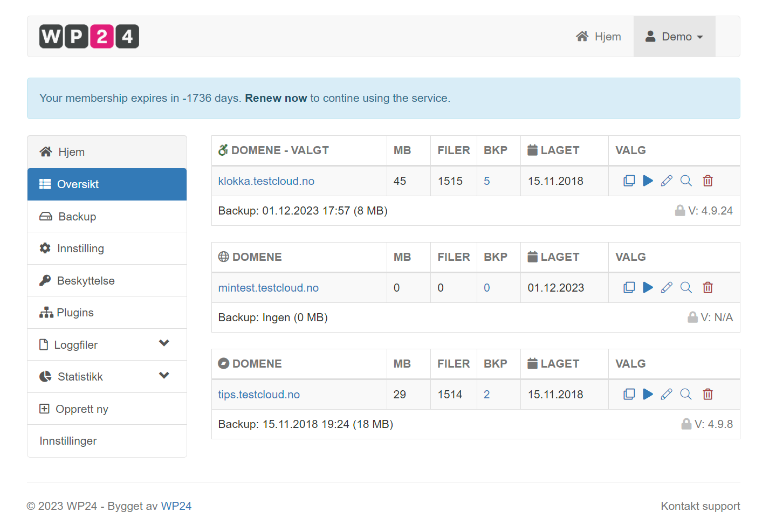The width and height of the screenshot is (783, 532).
Task: Open backup count 5 for klokka.testcloud.no
Action: 486,181
